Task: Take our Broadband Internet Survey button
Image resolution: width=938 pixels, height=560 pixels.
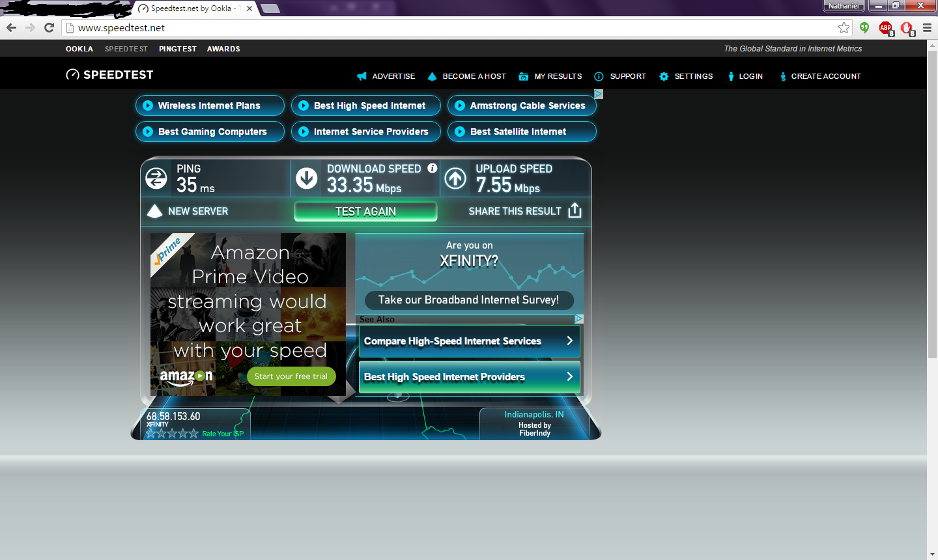Action: click(468, 300)
